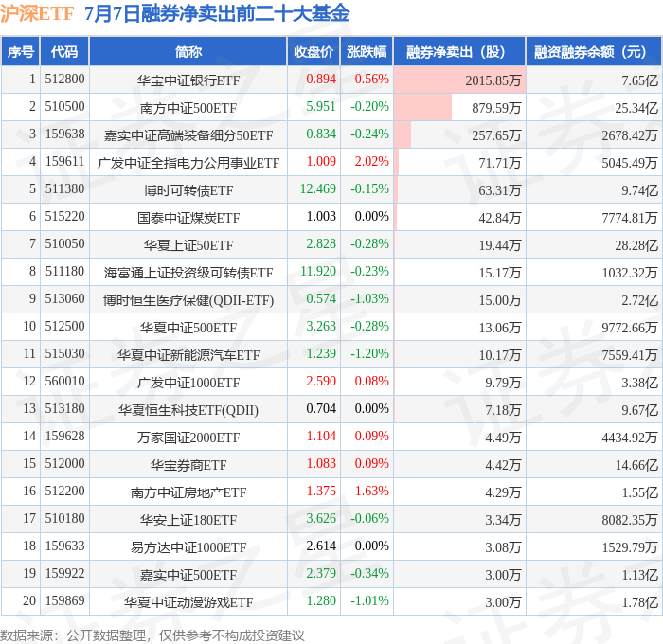The height and width of the screenshot is (644, 663).
Task: Select fund name 国泰中证煤炭ETF
Action: [x=188, y=218]
